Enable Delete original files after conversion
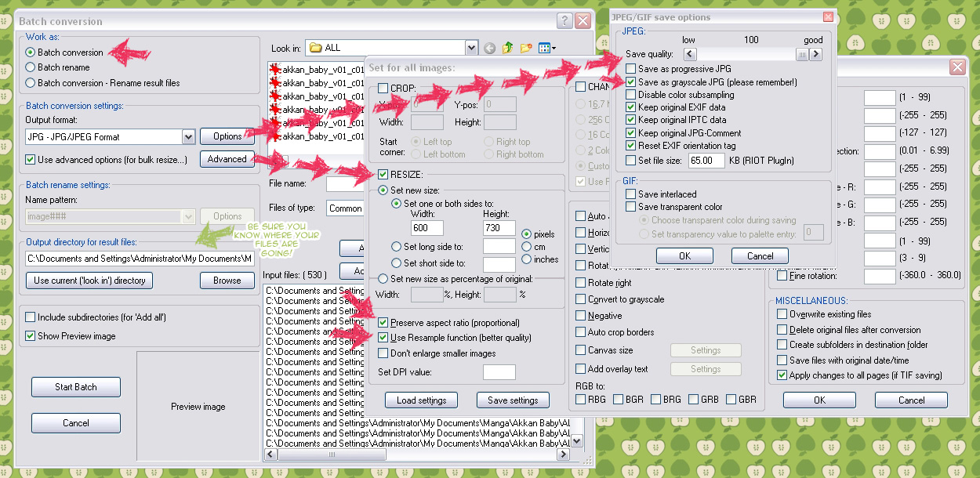Screen dimensions: 980x478 782,330
